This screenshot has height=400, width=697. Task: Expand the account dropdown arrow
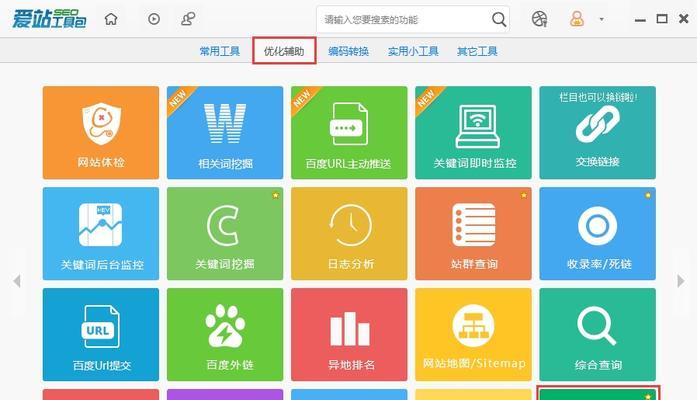(x=601, y=20)
